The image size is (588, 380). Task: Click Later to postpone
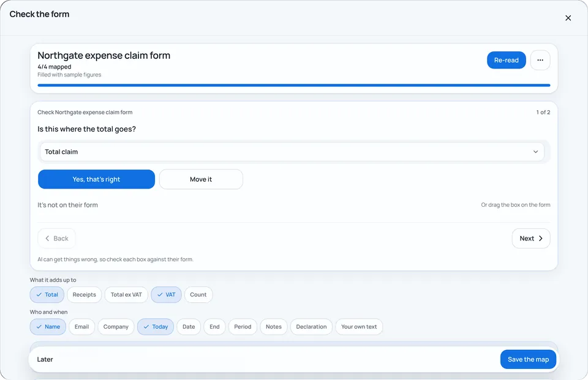[45, 359]
